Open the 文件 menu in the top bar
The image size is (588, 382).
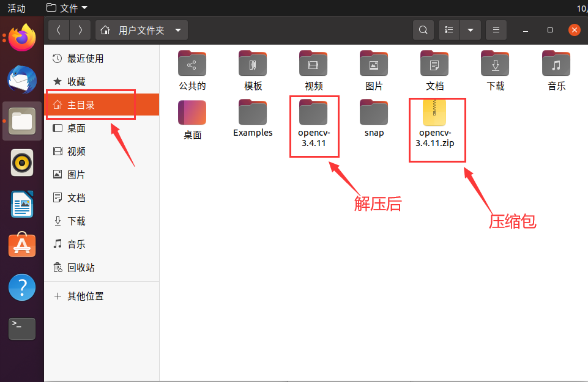pos(64,9)
